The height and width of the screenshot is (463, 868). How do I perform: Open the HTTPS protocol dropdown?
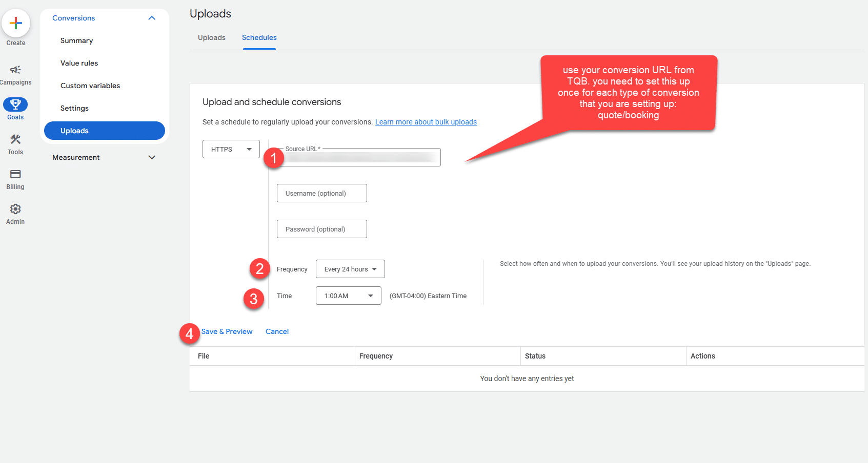[231, 149]
